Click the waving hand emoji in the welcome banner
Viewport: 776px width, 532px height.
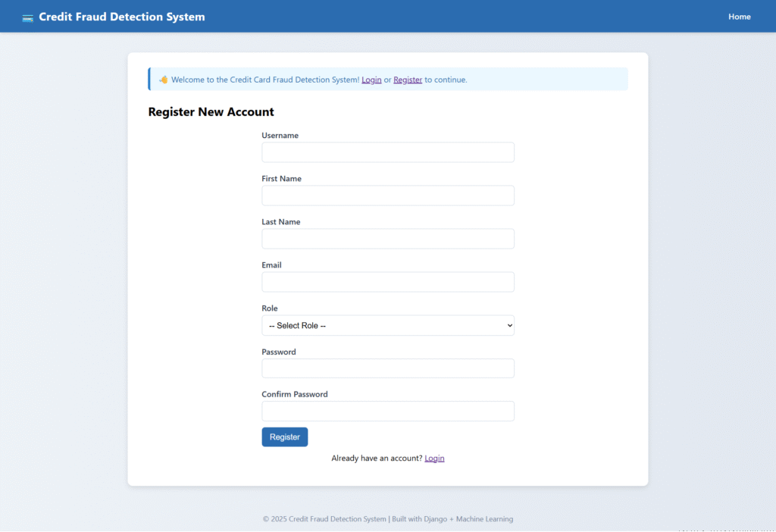(x=163, y=79)
